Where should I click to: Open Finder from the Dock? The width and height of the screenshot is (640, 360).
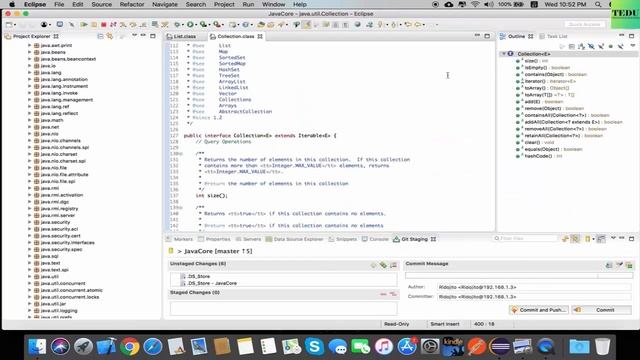click(x=37, y=347)
